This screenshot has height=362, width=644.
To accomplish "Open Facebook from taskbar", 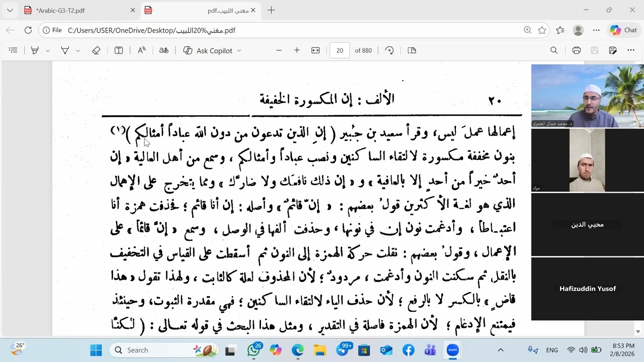I will click(x=408, y=350).
